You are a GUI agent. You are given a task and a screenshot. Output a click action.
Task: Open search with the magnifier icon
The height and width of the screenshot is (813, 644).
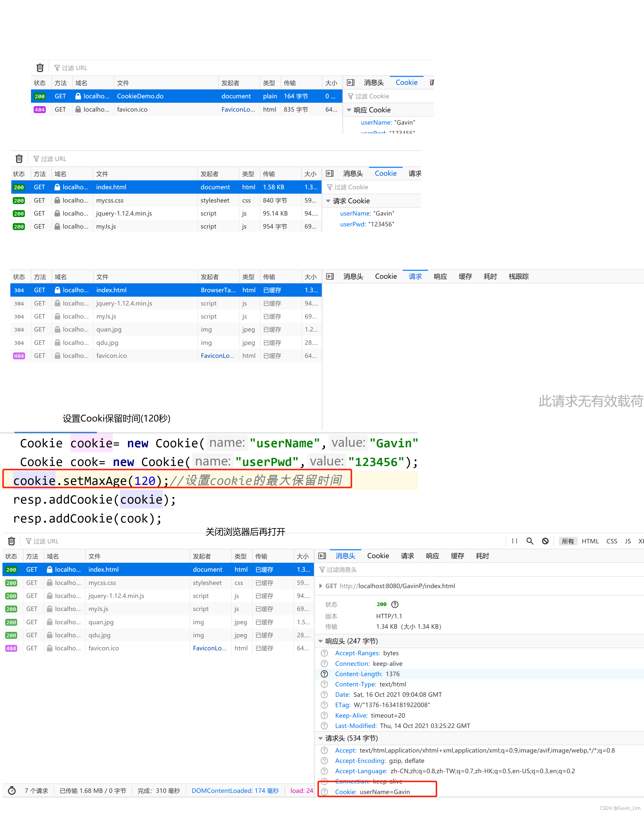click(x=530, y=541)
